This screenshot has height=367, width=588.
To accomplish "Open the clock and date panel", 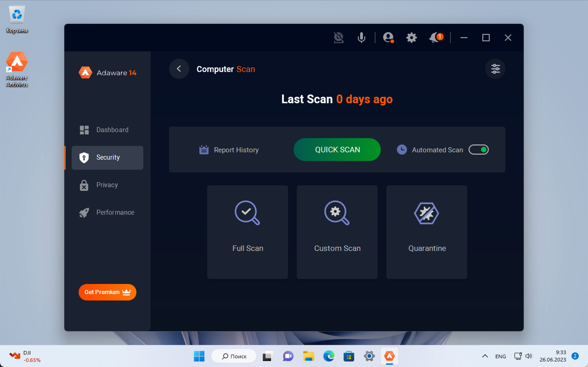I will click(553, 356).
